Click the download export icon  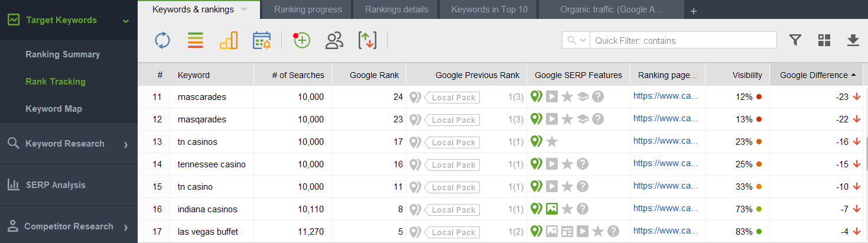click(x=853, y=40)
